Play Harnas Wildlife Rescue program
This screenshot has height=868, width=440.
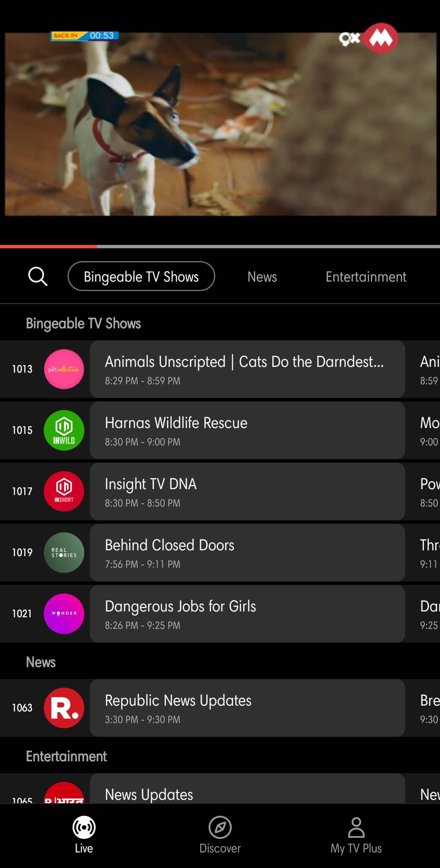[x=247, y=430]
